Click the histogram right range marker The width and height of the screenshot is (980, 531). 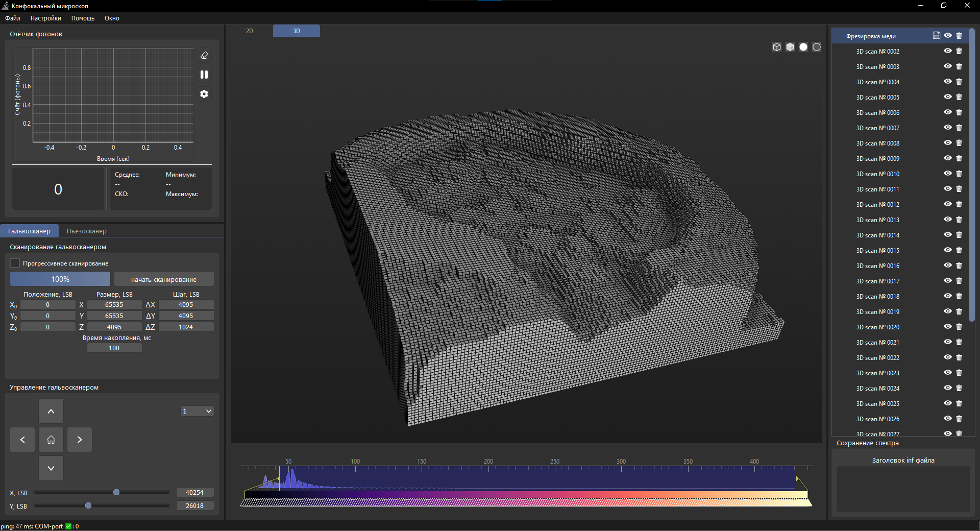pos(796,478)
